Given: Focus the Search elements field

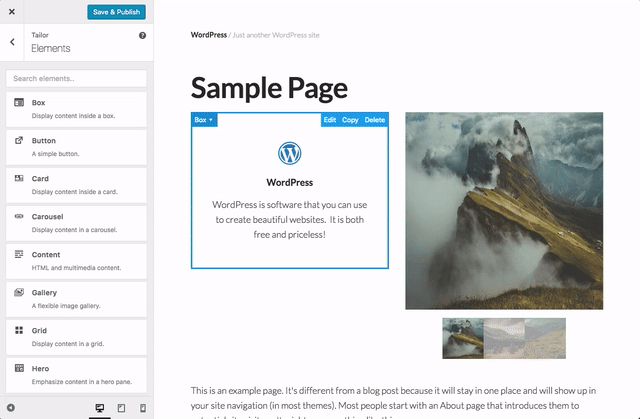Looking at the screenshot, I should 76,78.
